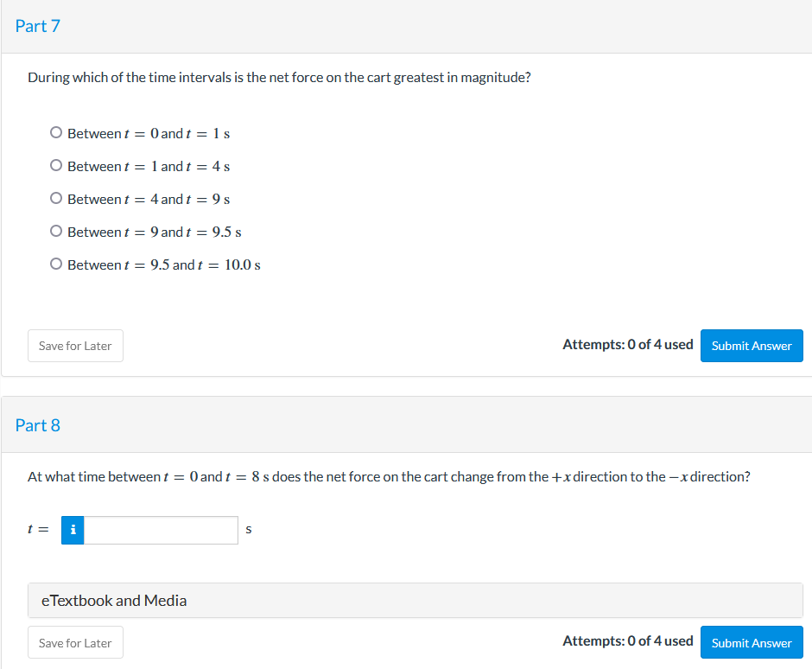Expand the eTextbook and Media section

(x=415, y=601)
